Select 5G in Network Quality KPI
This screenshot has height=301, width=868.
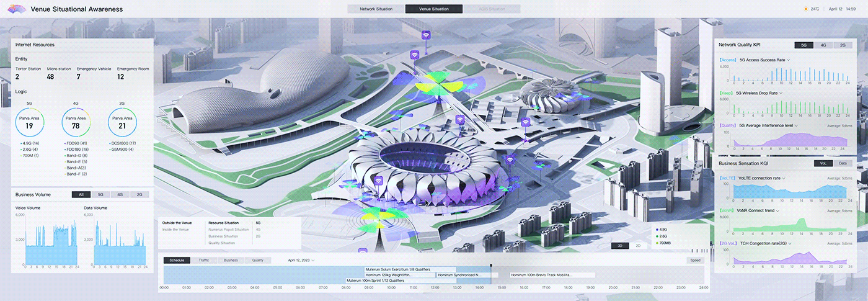tap(804, 45)
